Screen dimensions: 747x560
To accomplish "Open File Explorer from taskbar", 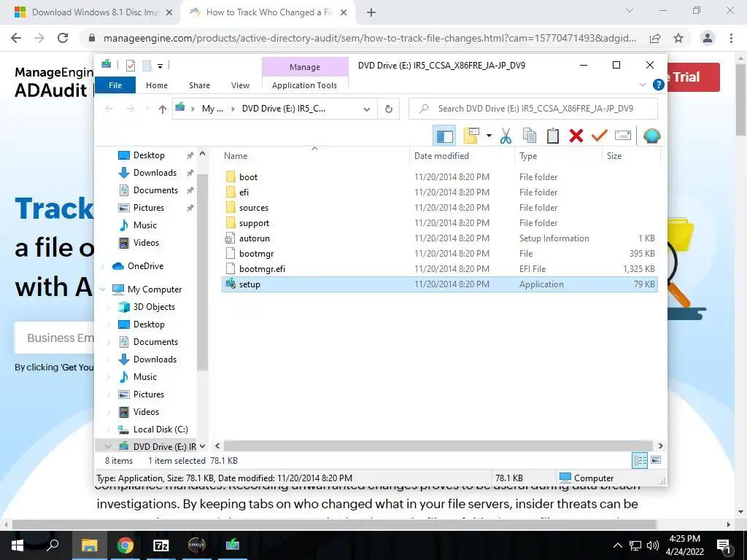I will tap(89, 545).
